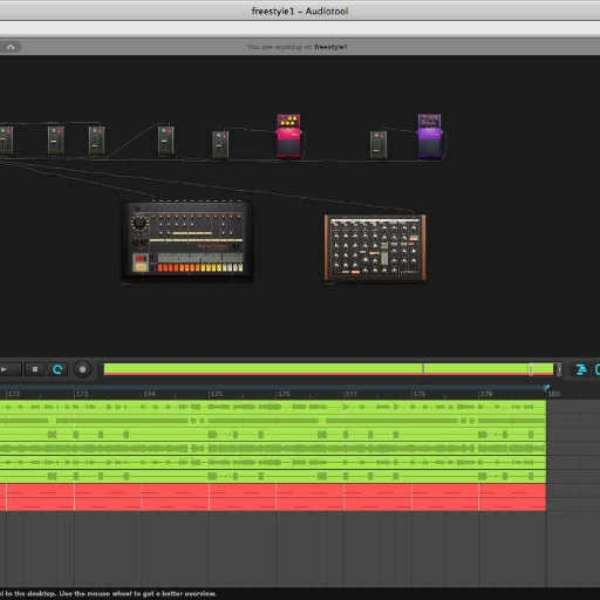Select the bottom green track region
600x600 pixels.
tap(273, 476)
